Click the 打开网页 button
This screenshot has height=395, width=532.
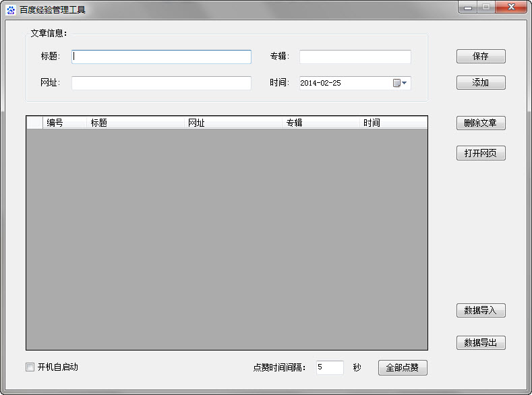tap(481, 153)
